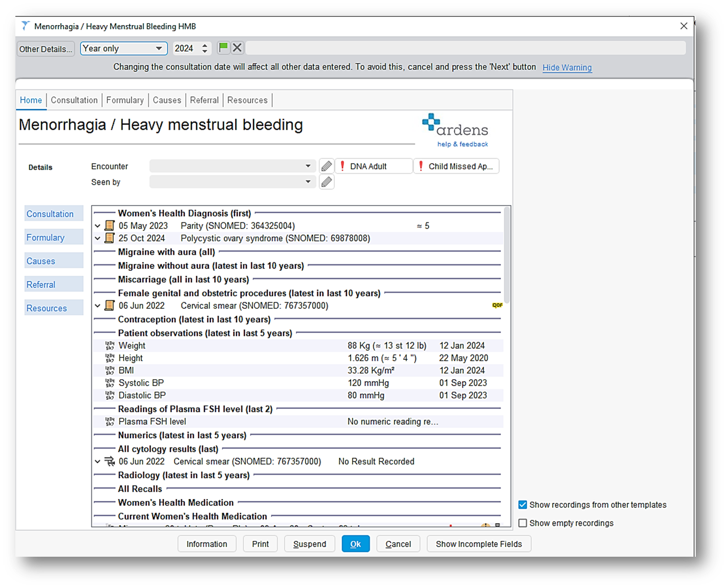Open the Year only date-type dropdown
Viewport: 727px width, 588px height.
(x=124, y=48)
